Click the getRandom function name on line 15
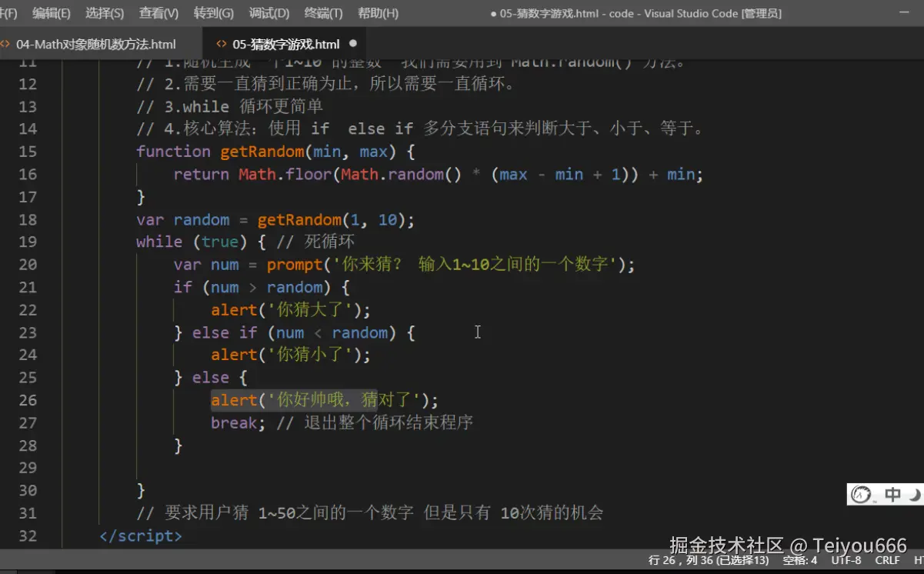The image size is (924, 574). pos(262,152)
